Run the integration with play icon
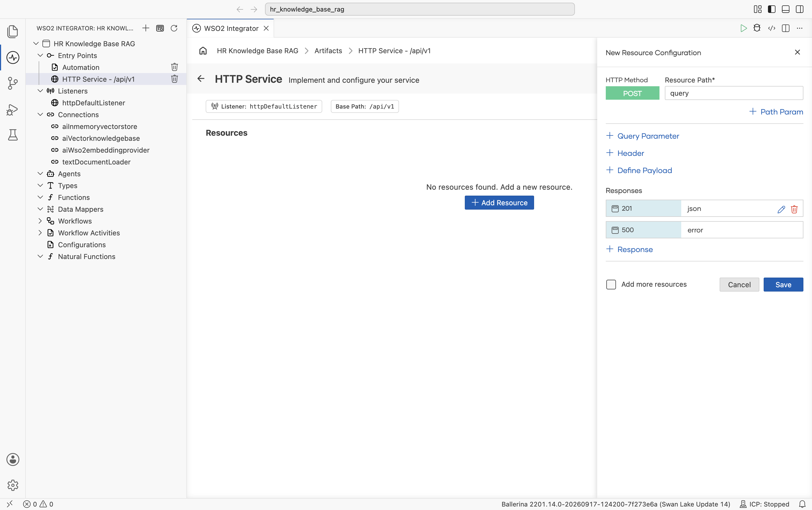Viewport: 812px width, 510px height. (743, 28)
